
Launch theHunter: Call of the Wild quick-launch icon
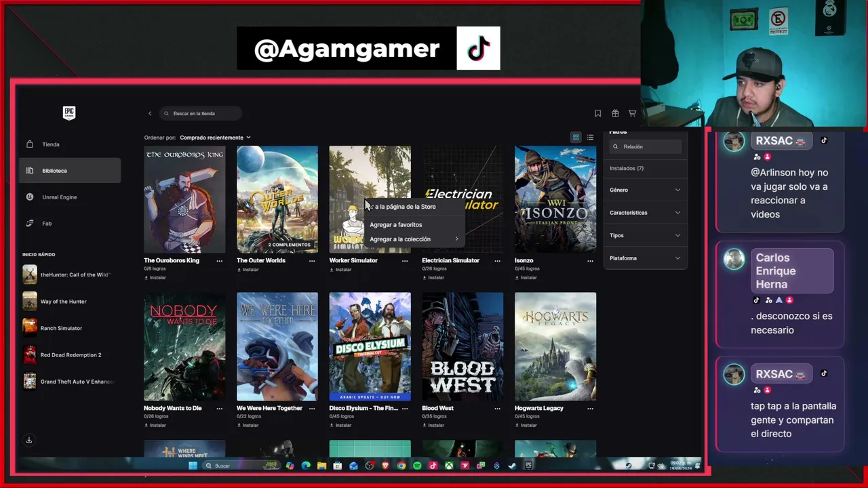(x=30, y=274)
